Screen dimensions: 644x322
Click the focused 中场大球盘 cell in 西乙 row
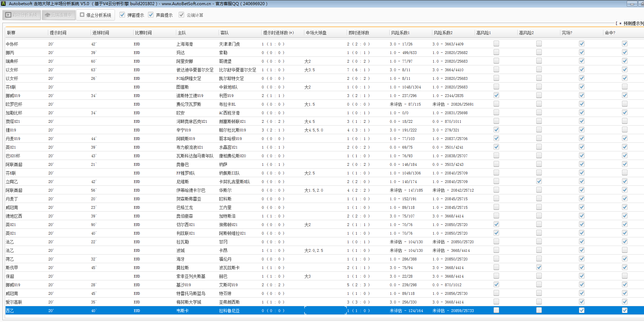pyautogui.click(x=325, y=311)
